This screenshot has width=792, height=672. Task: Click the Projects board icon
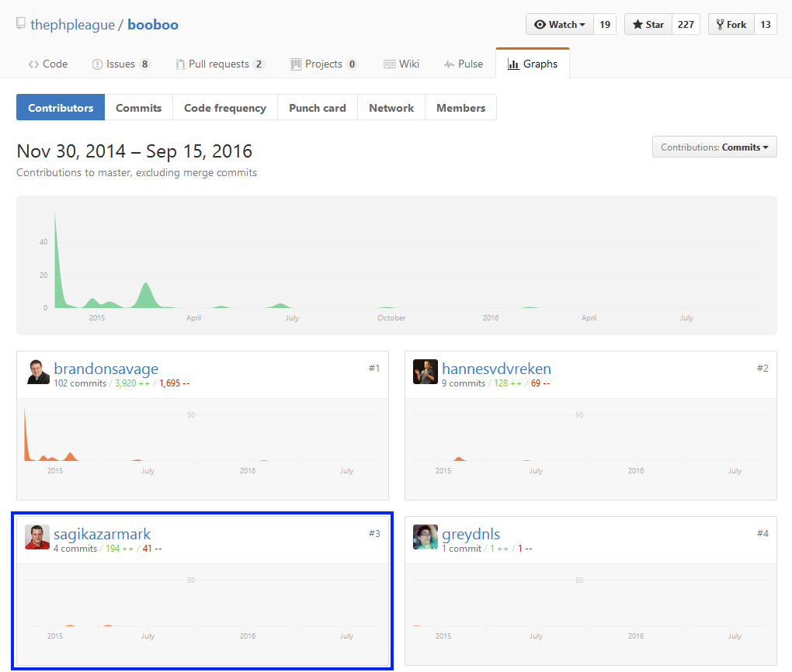296,64
